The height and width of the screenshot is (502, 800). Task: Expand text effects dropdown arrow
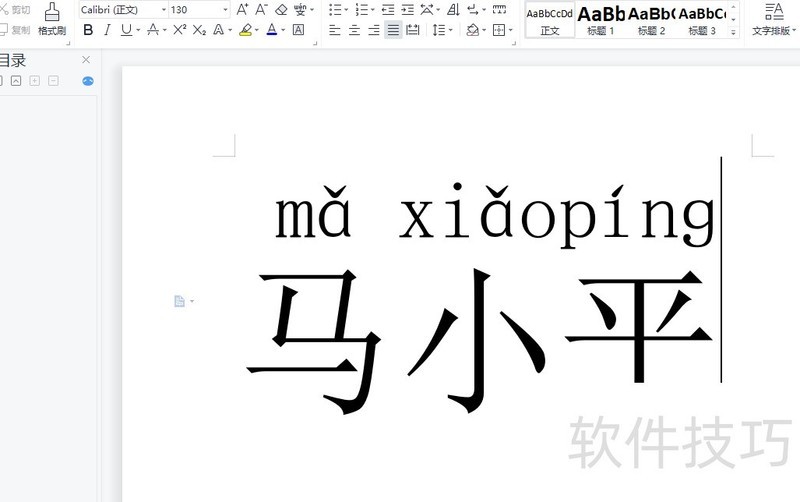tap(230, 30)
